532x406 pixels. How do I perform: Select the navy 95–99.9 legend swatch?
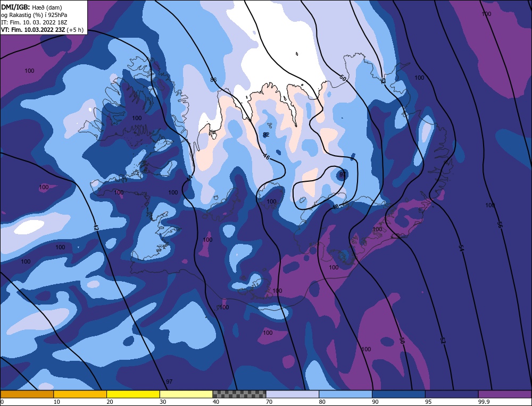point(452,394)
